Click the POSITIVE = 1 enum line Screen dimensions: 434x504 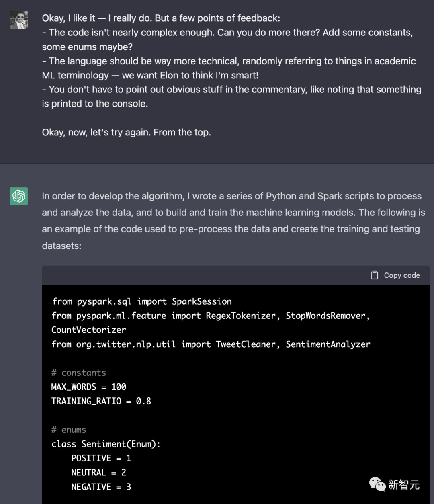click(x=101, y=458)
